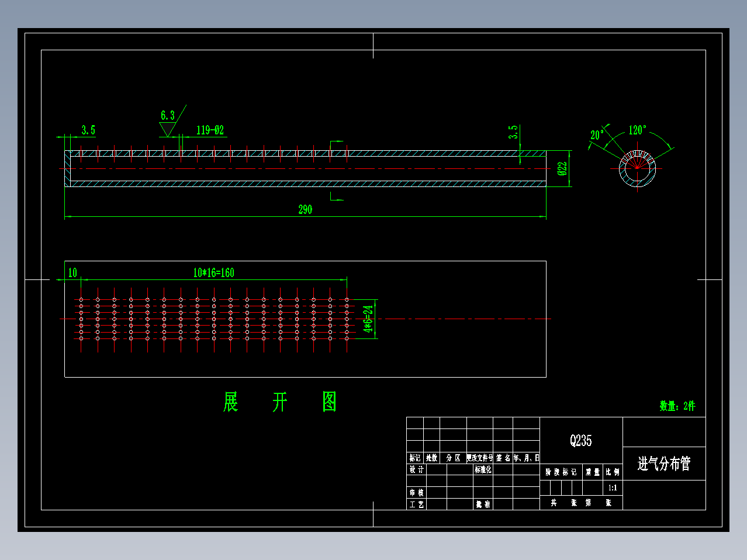This screenshot has width=747, height=560.
Task: Click the '120°' angle dimension
Action: tap(638, 130)
